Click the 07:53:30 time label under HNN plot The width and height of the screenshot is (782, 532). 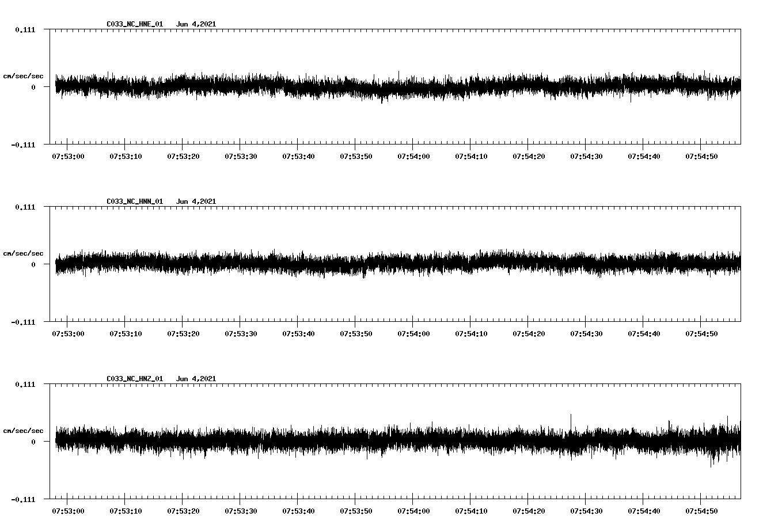pos(241,333)
